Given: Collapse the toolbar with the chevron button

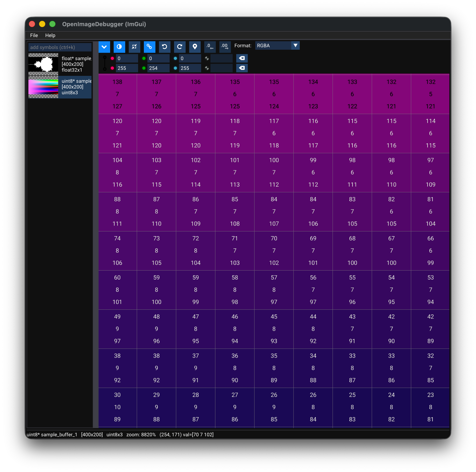Looking at the screenshot, I should click(104, 47).
